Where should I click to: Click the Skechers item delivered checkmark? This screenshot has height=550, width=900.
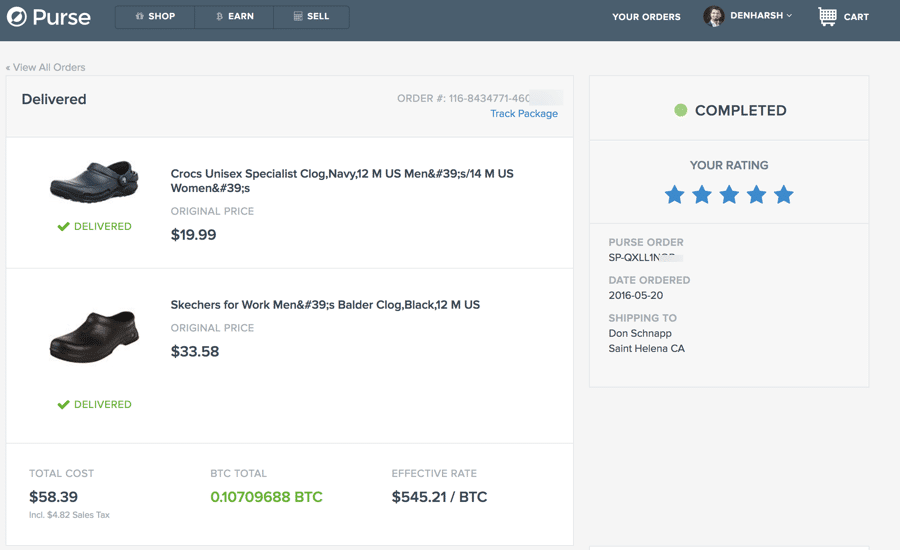point(63,404)
